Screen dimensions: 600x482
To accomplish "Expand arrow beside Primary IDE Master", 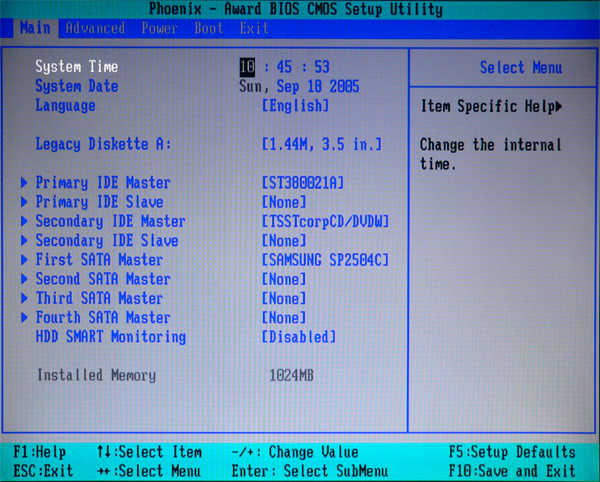I will click(24, 182).
